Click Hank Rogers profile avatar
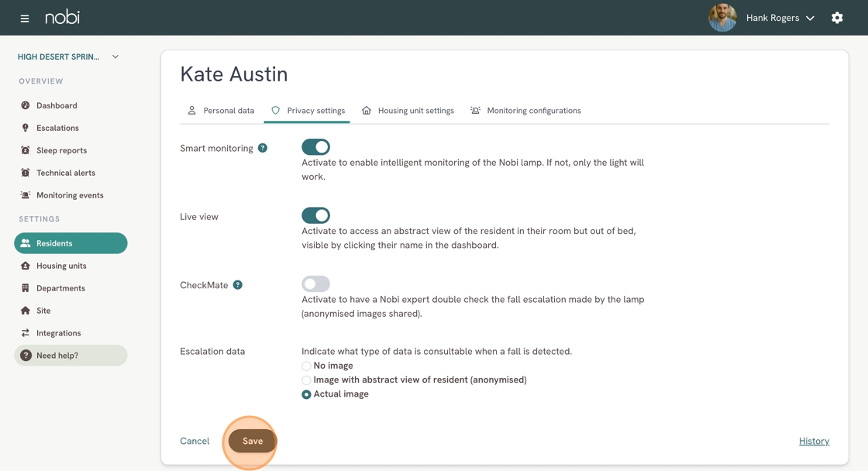 coord(722,18)
